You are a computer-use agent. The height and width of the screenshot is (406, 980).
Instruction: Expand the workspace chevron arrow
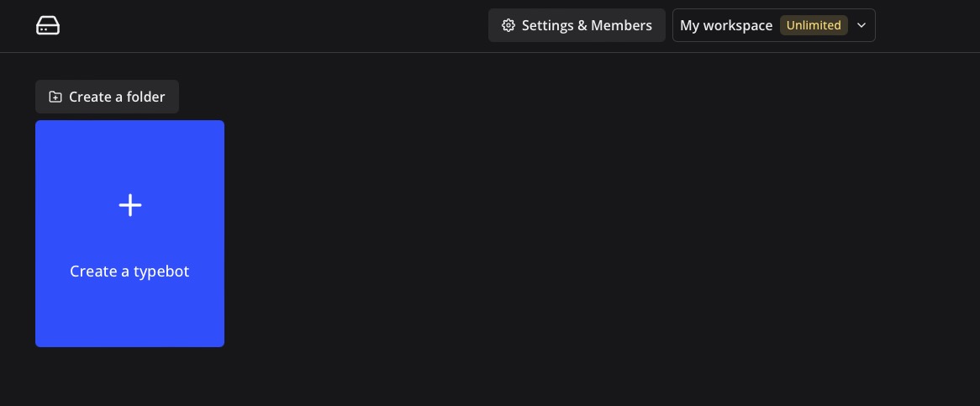(861, 25)
